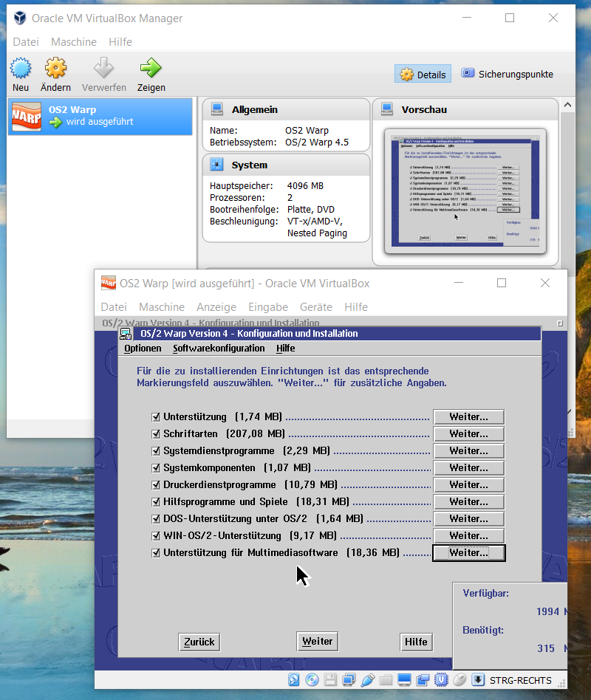This screenshot has height=700, width=591.
Task: Click the Allgemein section computer icon
Action: 217,109
